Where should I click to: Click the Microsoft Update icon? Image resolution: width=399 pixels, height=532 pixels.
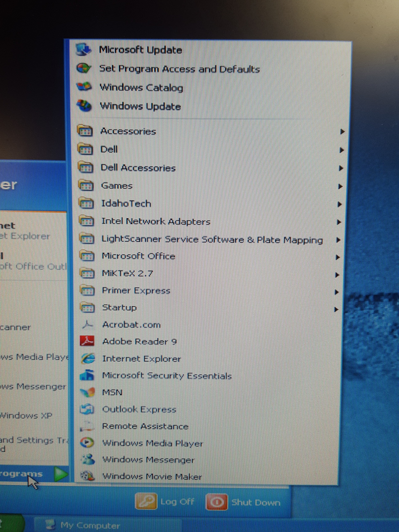pos(84,50)
